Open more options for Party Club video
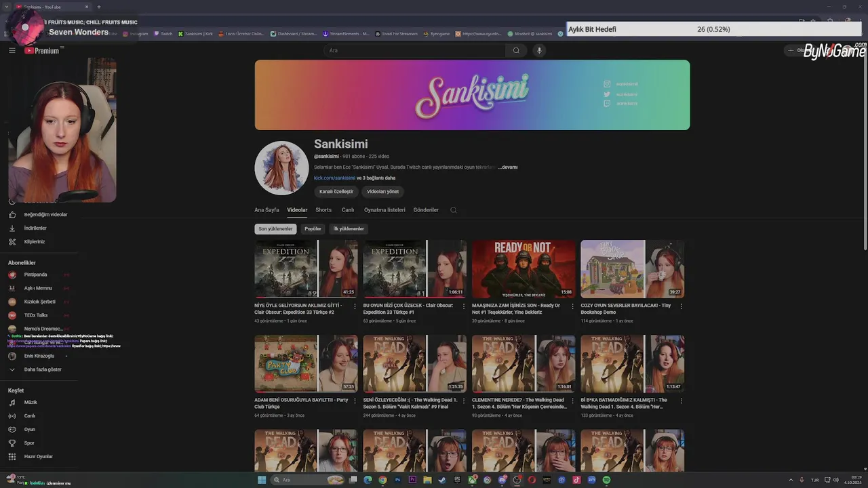Viewport: 868px width, 488px height. point(356,401)
